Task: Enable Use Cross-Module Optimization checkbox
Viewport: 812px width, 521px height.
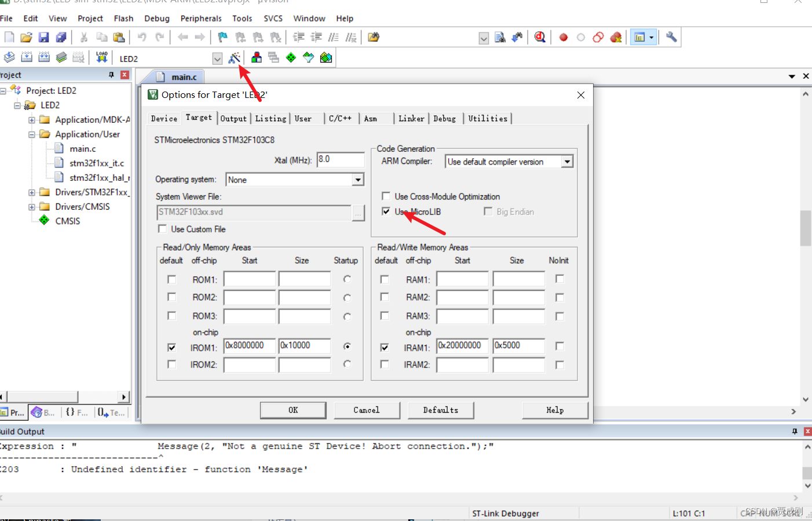Action: coord(386,196)
